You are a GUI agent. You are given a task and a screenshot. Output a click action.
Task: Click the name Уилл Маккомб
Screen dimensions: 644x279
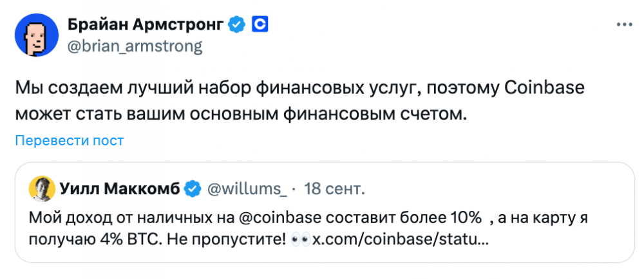[119, 189]
